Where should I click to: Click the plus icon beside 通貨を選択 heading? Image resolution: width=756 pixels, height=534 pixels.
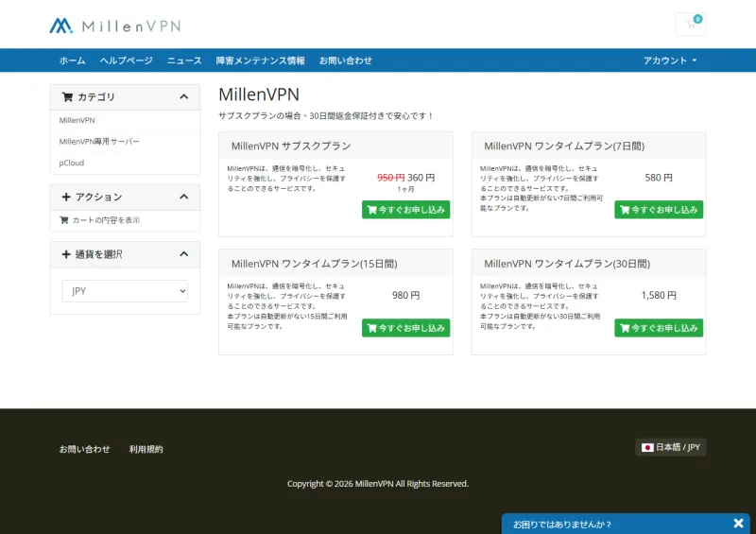coord(66,254)
